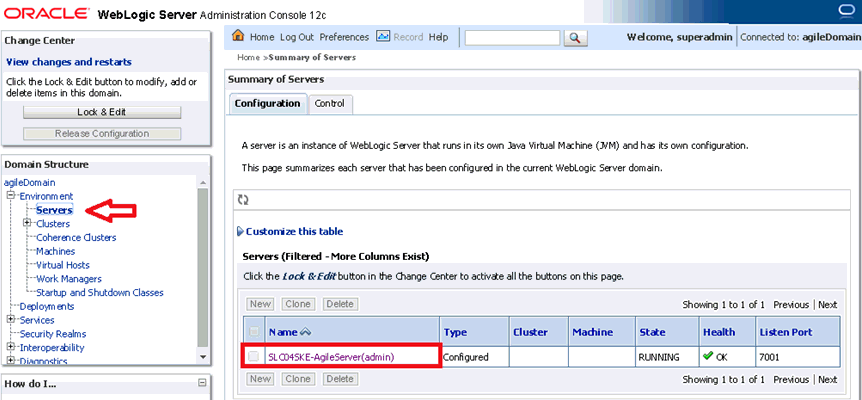This screenshot has height=400, width=862.
Task: Expand the Diagnostics tree node
Action: tap(10, 361)
